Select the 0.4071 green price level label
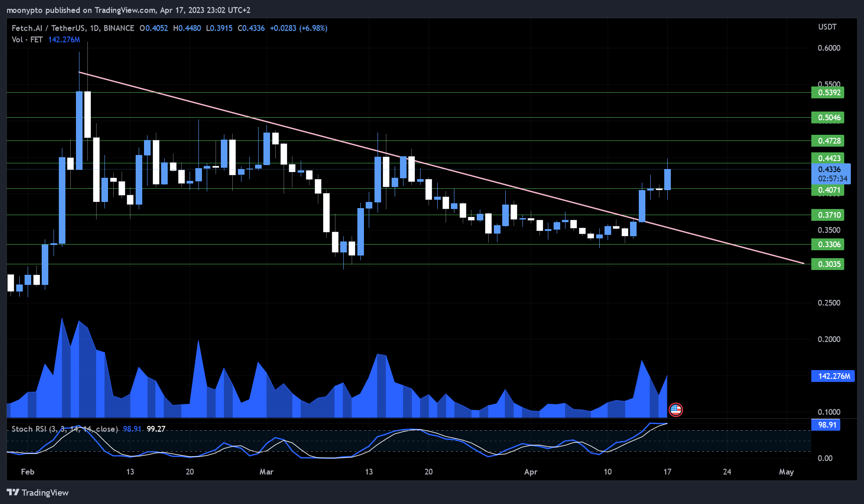 click(828, 190)
